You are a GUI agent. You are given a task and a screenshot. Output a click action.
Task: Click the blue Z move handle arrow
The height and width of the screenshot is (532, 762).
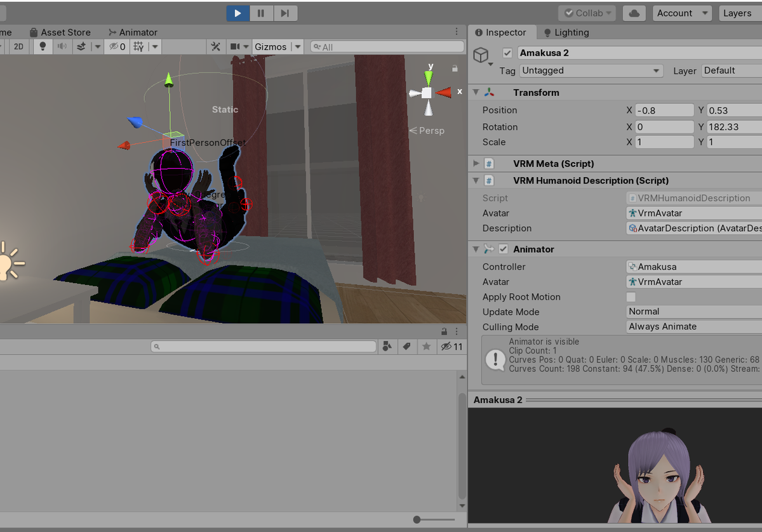coord(135,121)
